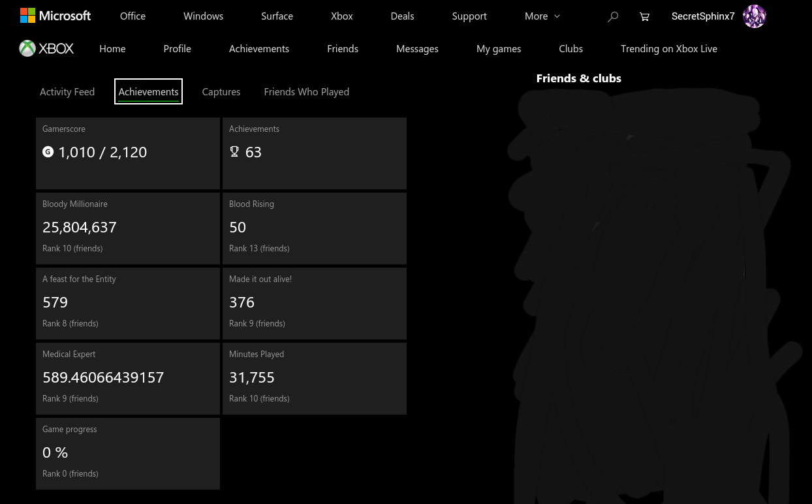
Task: Open the search magnifying glass icon
Action: 612,16
